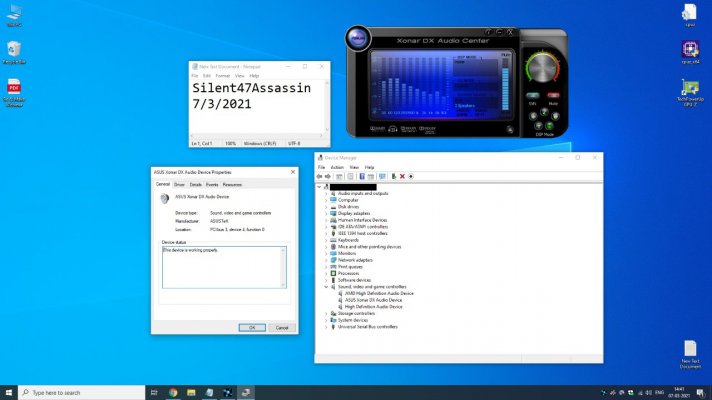Open the notification center icon in taskbar

click(x=701, y=392)
